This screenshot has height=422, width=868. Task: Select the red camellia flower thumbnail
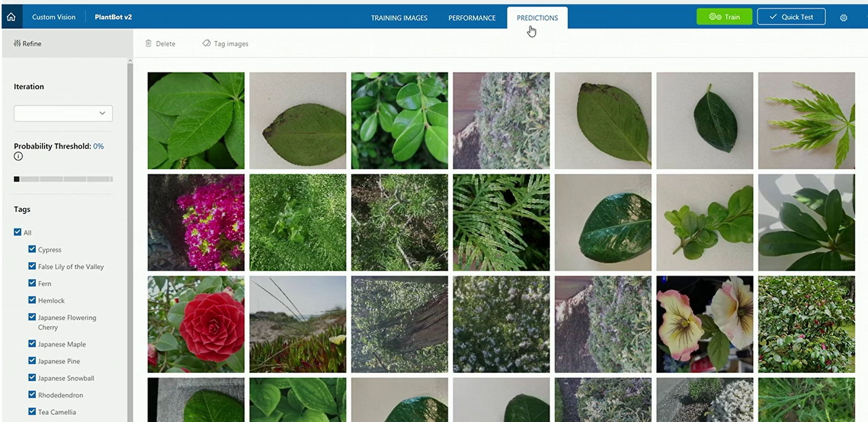point(196,324)
